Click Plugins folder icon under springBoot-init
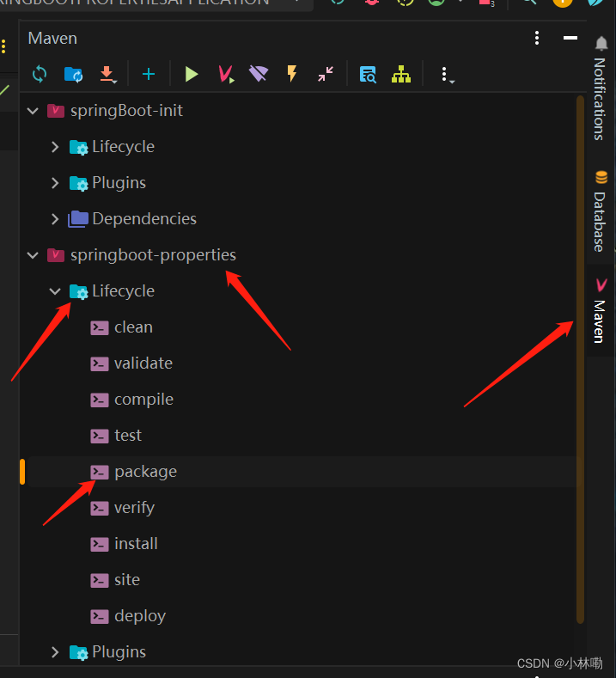 point(79,183)
